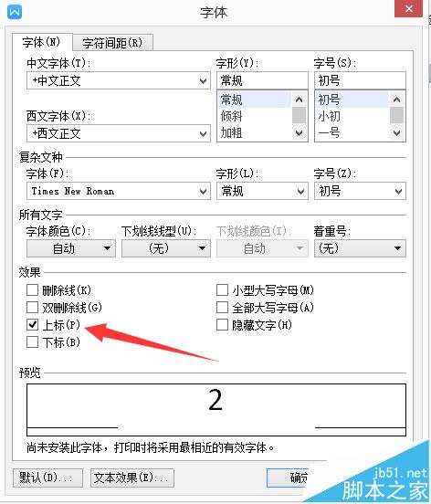Expand the 下划线线型 underline style dropdown

point(166,248)
